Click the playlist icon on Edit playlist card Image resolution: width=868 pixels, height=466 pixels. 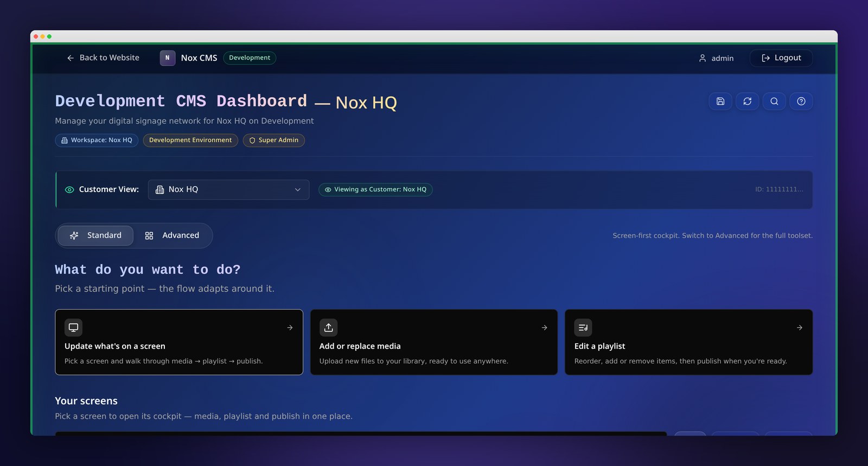click(x=583, y=328)
